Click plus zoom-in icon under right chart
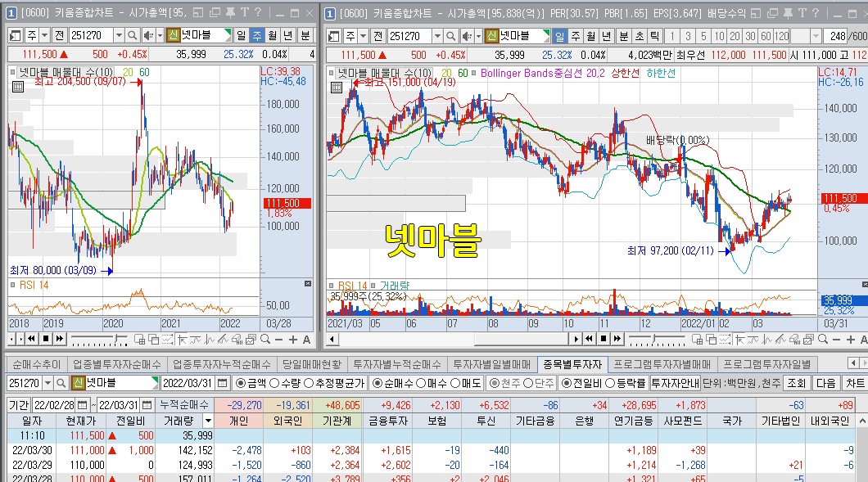 [x=850, y=340]
